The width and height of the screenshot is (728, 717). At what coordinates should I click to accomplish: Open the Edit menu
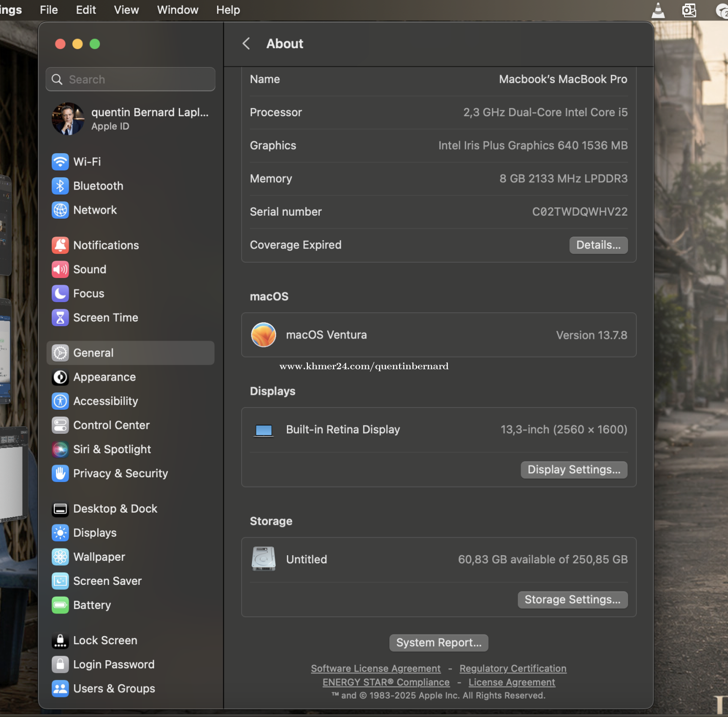(x=86, y=10)
